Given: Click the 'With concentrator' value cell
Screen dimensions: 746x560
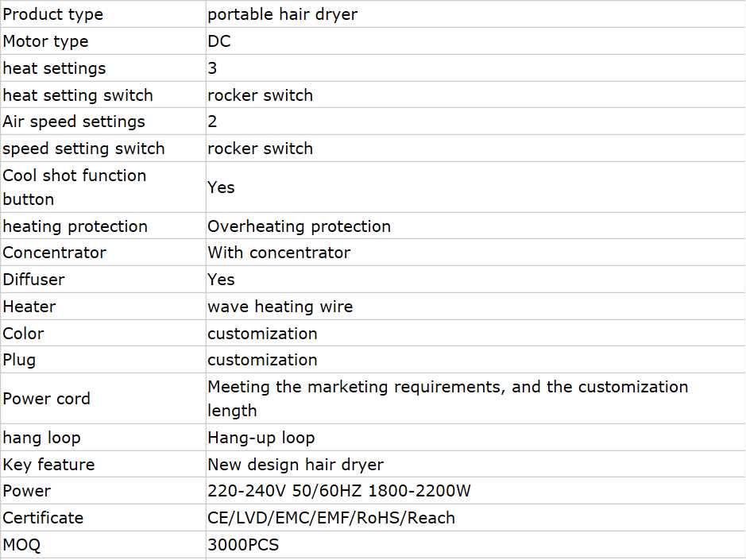Looking at the screenshot, I should tap(279, 253).
